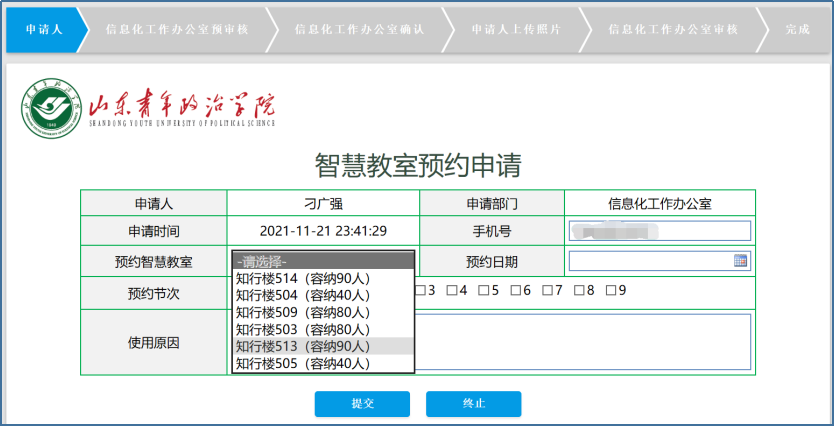
Task: Jump to the 完成 step
Action: coord(797,29)
